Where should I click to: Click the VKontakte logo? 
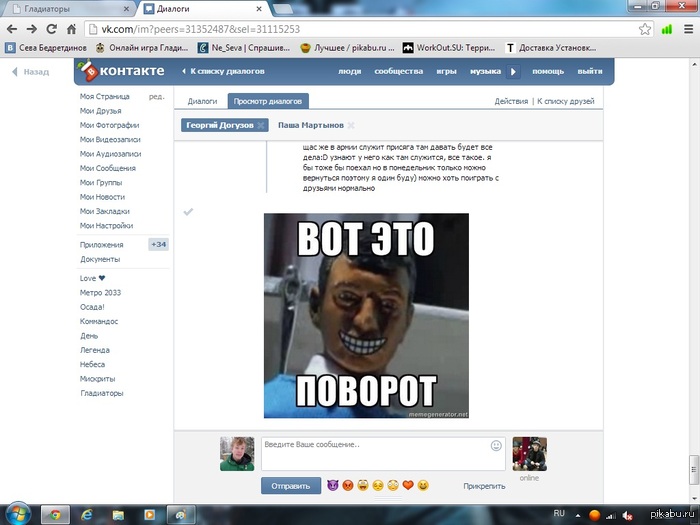pyautogui.click(x=121, y=71)
